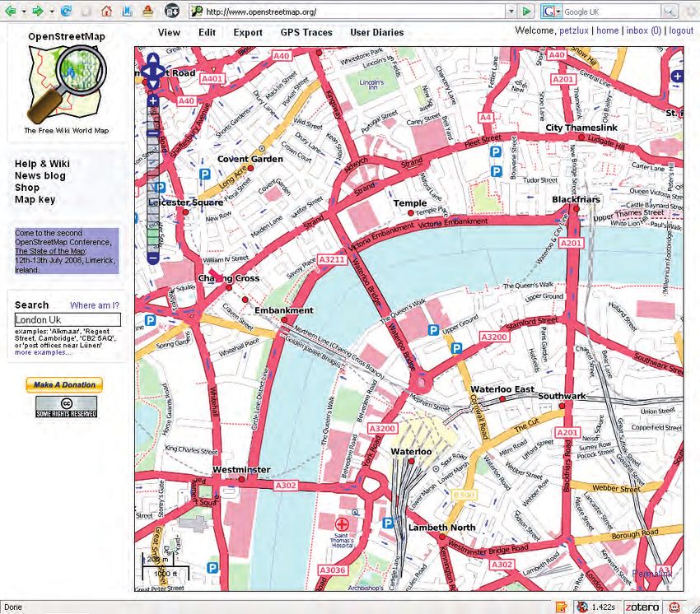Click the orange note icon in the status bar
Image resolution: width=700 pixels, height=614 pixels.
click(x=561, y=607)
